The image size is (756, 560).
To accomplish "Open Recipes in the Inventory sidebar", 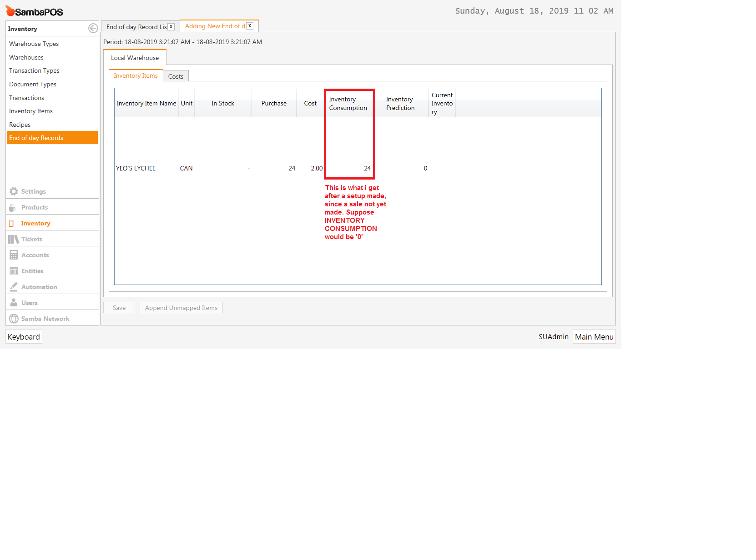I will (20, 124).
